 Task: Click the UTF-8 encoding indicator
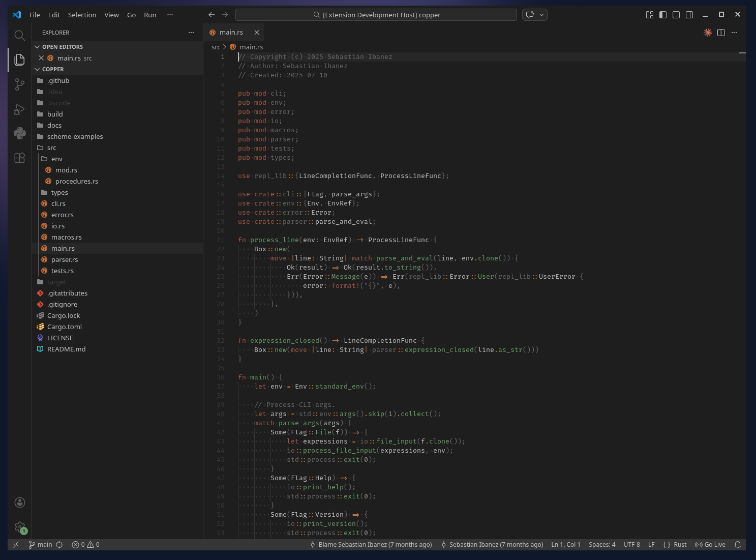(631, 544)
